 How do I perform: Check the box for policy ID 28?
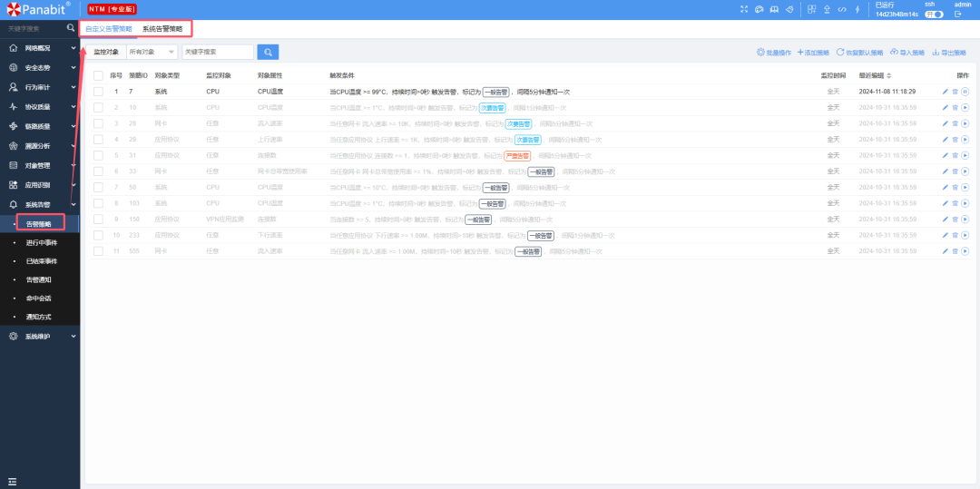pos(98,123)
